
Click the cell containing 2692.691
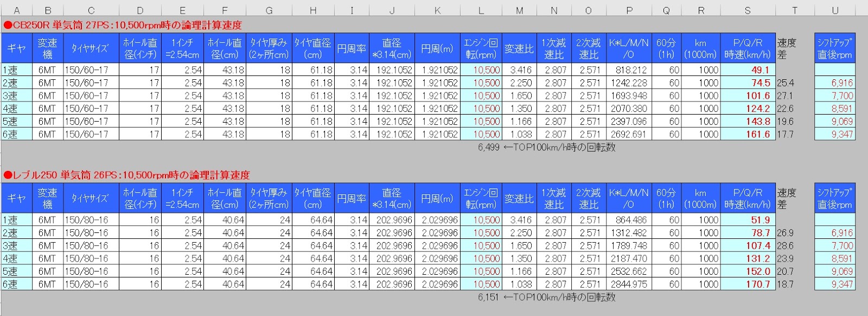tap(629, 134)
